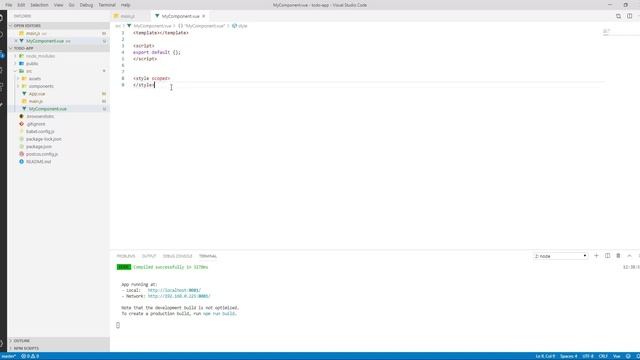The height and width of the screenshot is (360, 640).
Task: Close the MyComponent.vue editor tab
Action: (x=203, y=16)
